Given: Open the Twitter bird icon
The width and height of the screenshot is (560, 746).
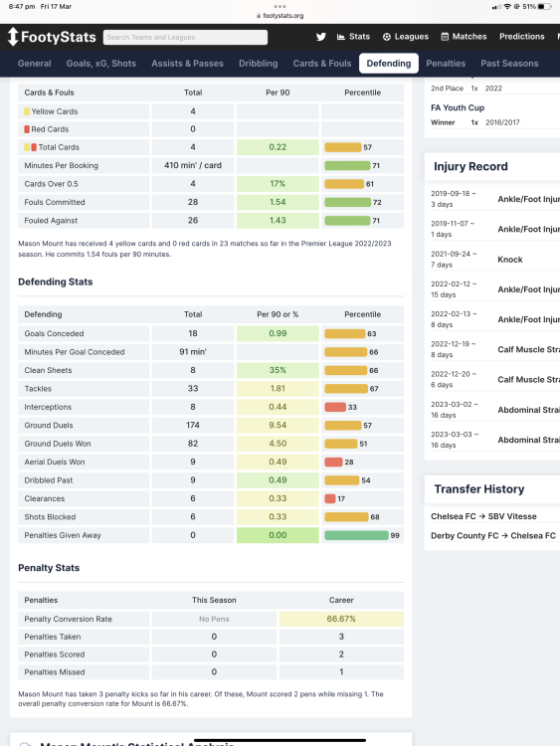Looking at the screenshot, I should 321,37.
